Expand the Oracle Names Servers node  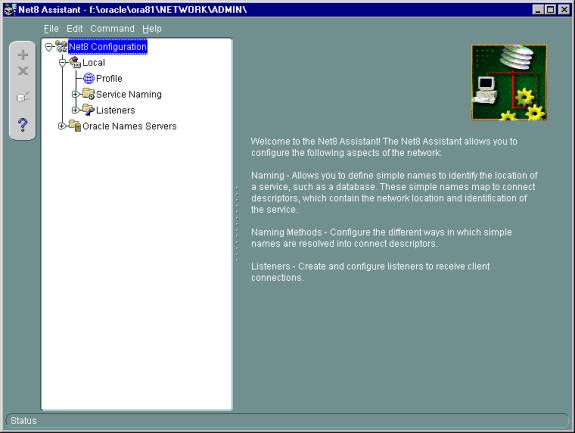tap(62, 126)
